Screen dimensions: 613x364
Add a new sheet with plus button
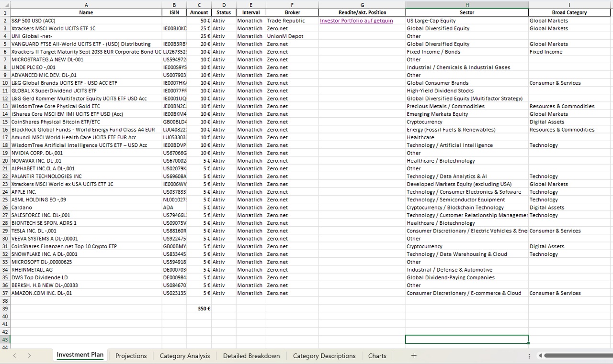coord(414,355)
